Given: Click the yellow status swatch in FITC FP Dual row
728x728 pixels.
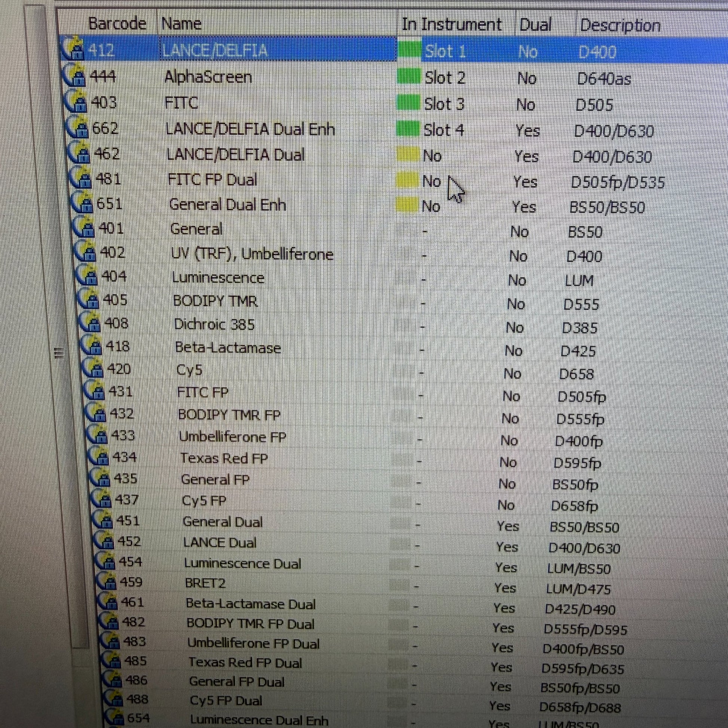Looking at the screenshot, I should click(407, 180).
